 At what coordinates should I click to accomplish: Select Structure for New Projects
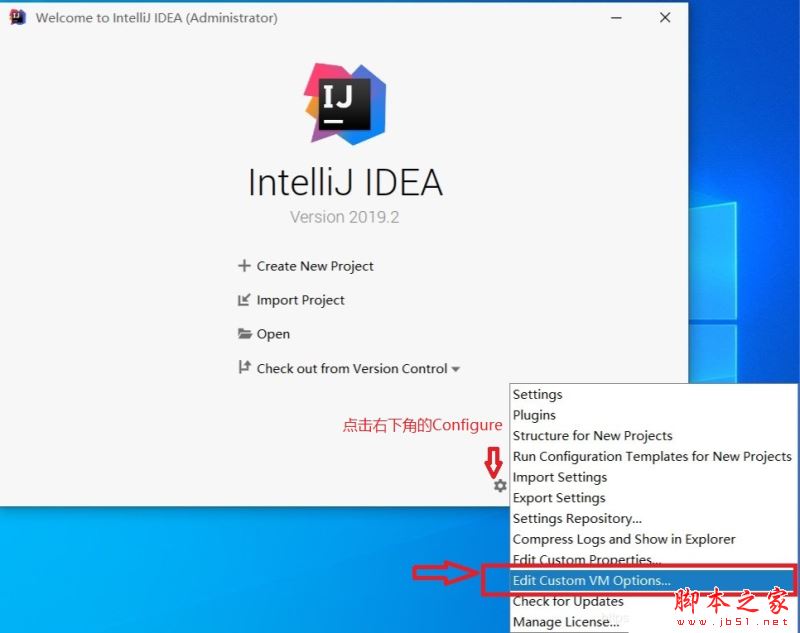(653, 436)
